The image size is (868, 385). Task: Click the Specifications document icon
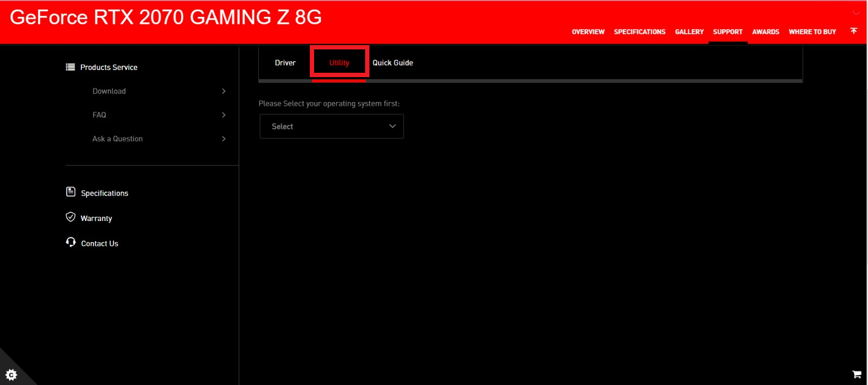tap(71, 192)
